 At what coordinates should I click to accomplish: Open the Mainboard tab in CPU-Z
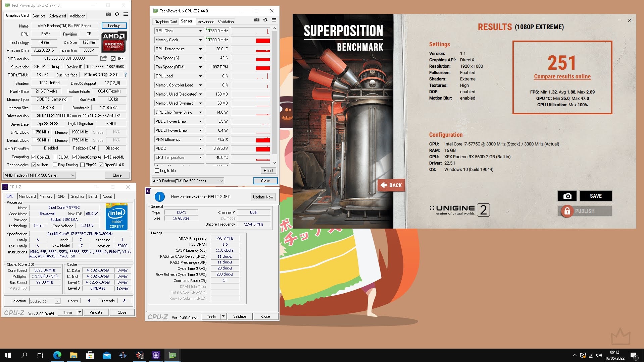(x=27, y=196)
